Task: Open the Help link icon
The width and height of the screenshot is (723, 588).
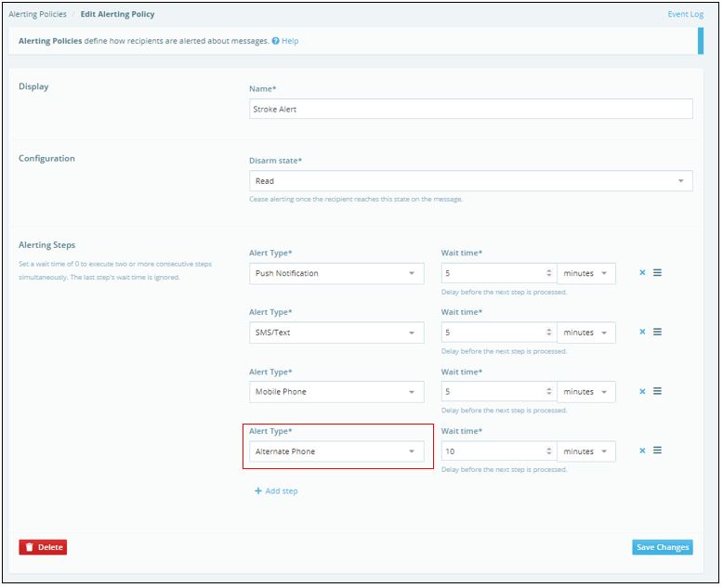Action: pos(276,41)
